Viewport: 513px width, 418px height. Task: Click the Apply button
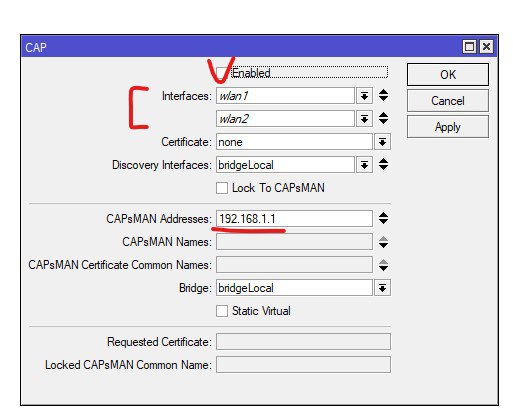click(448, 127)
